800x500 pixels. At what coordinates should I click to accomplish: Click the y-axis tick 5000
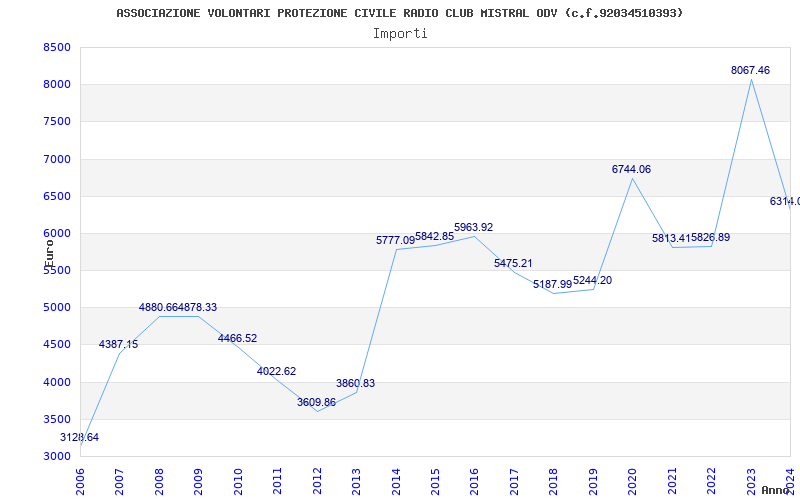[57, 308]
